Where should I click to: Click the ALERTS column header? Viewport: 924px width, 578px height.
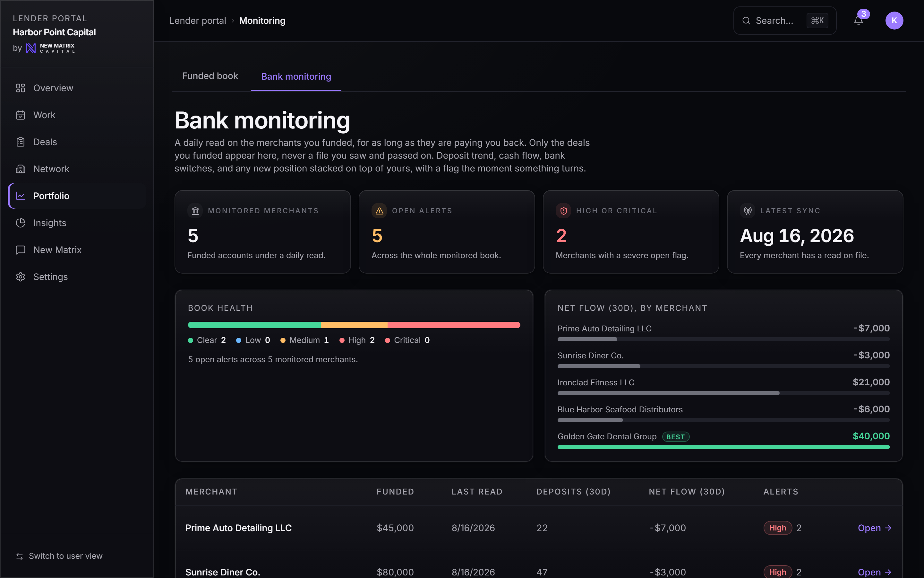coord(781,492)
